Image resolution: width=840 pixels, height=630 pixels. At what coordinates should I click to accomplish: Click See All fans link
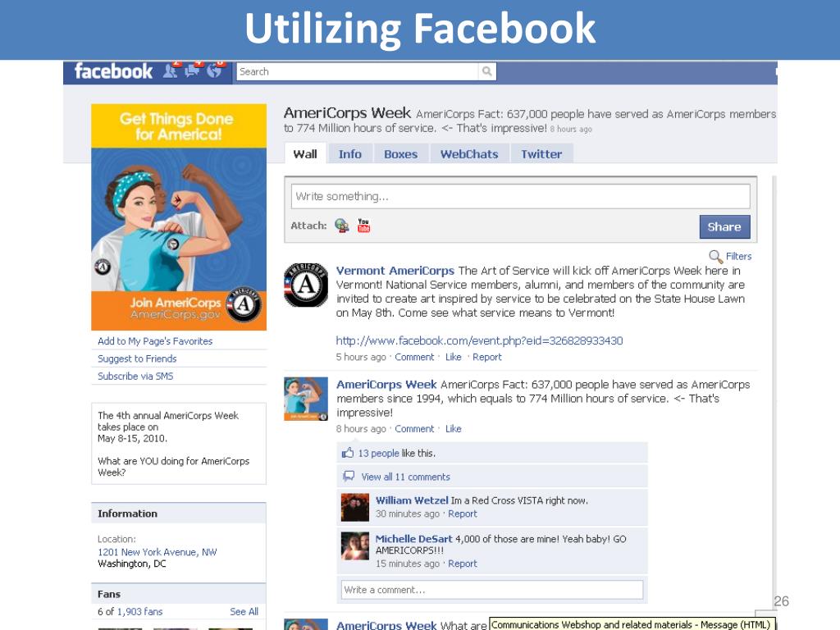pos(244,612)
